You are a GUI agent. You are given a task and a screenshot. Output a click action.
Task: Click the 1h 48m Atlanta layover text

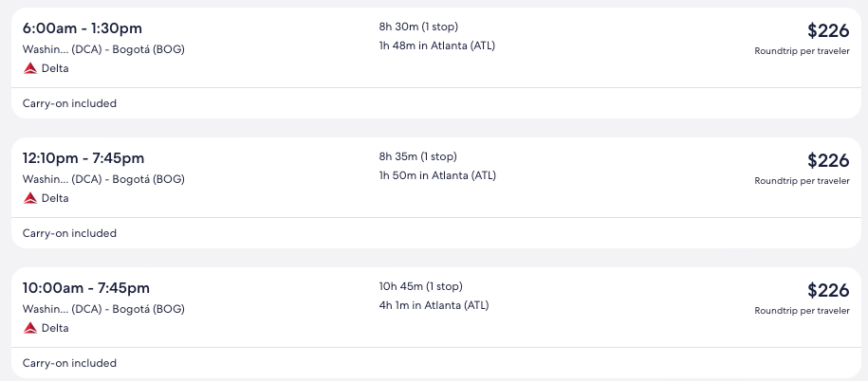(x=436, y=45)
